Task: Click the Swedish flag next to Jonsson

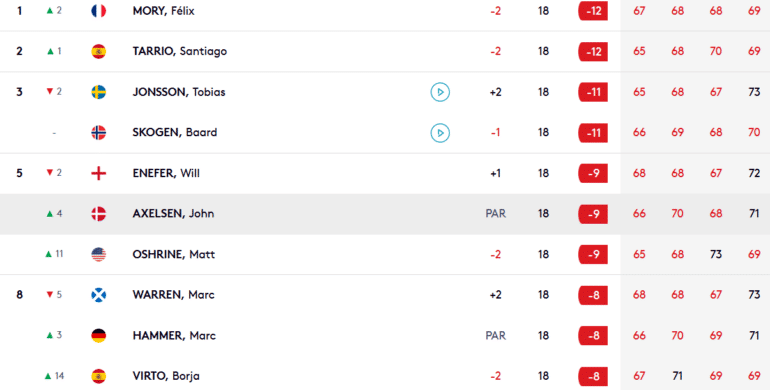Action: (x=99, y=92)
